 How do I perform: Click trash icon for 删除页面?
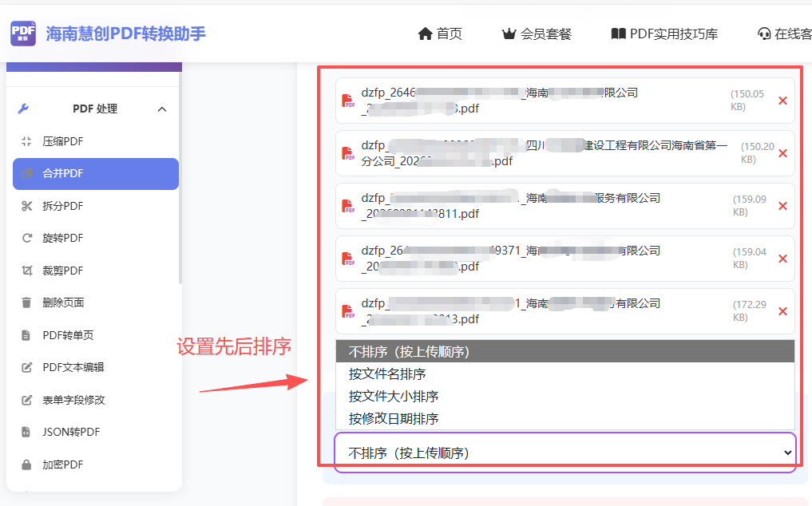(x=26, y=302)
